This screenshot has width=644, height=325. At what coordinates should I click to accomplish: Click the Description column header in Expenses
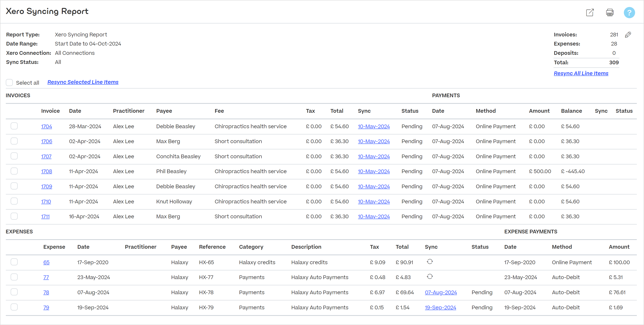306,247
